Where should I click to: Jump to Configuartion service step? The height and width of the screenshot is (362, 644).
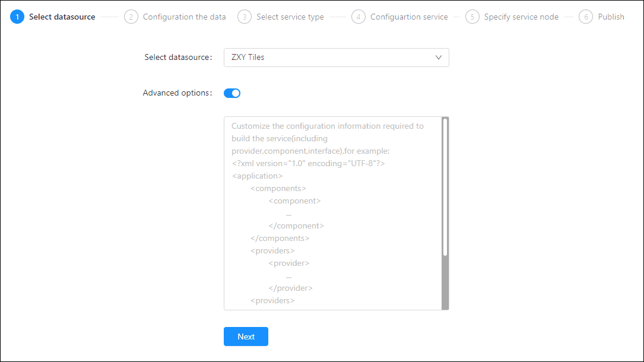click(409, 17)
